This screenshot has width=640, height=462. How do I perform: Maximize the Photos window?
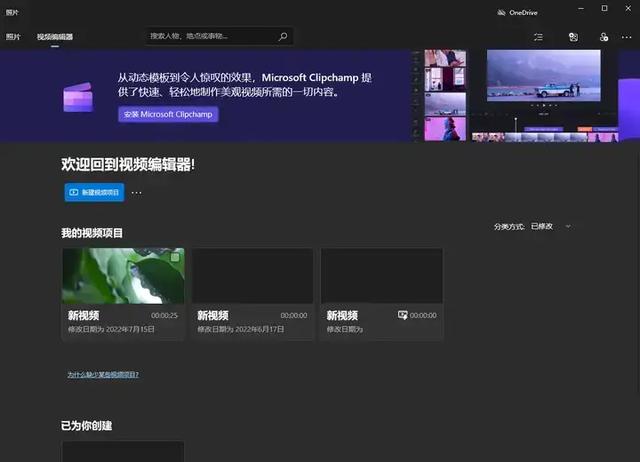[604, 9]
